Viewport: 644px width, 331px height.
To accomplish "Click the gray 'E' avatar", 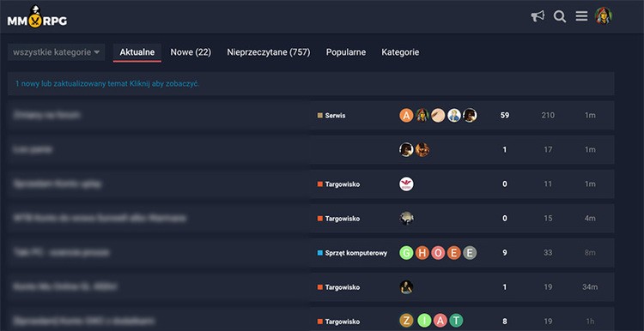I will coord(470,253).
